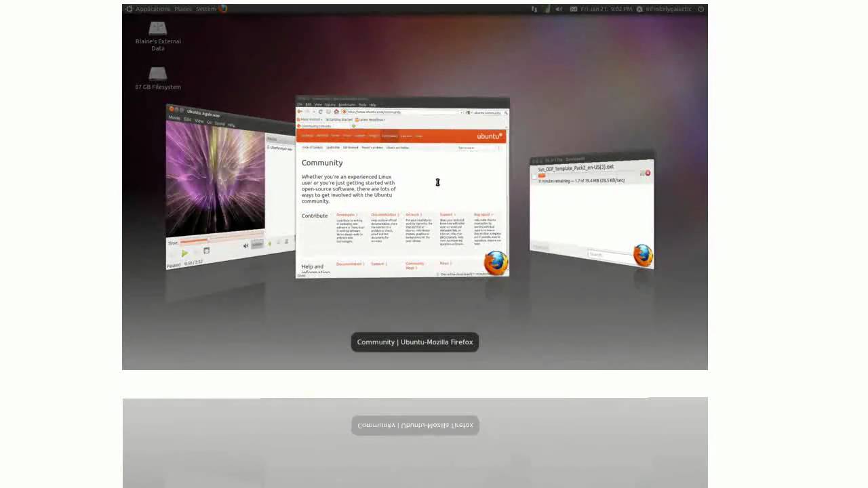Toggle fullscreen in the movie player

point(207,250)
